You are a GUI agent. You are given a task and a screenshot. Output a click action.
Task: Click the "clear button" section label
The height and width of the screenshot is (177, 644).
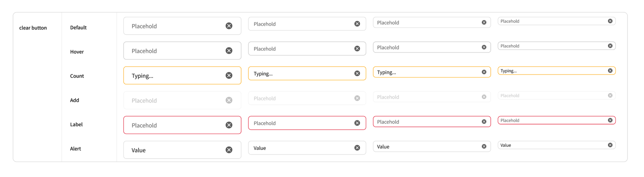tap(33, 28)
